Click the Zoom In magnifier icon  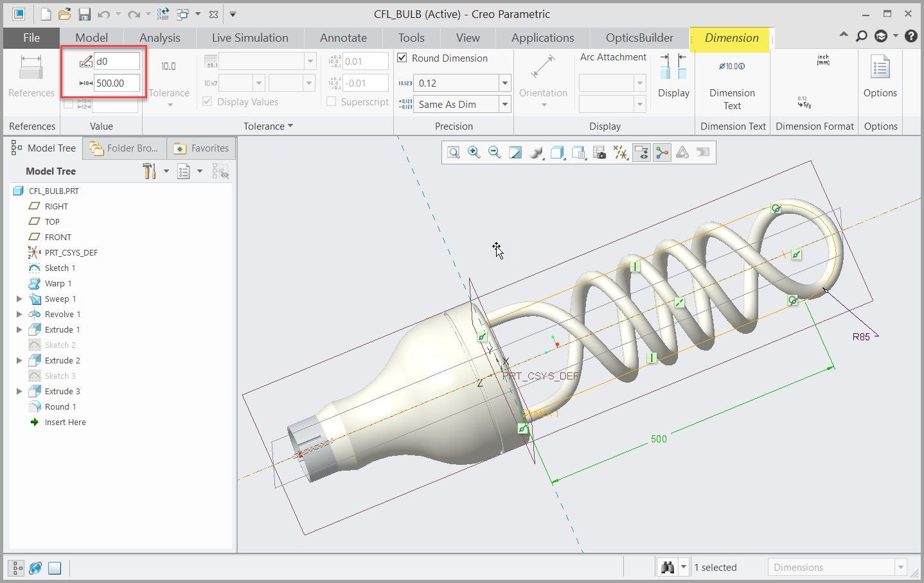[x=474, y=152]
